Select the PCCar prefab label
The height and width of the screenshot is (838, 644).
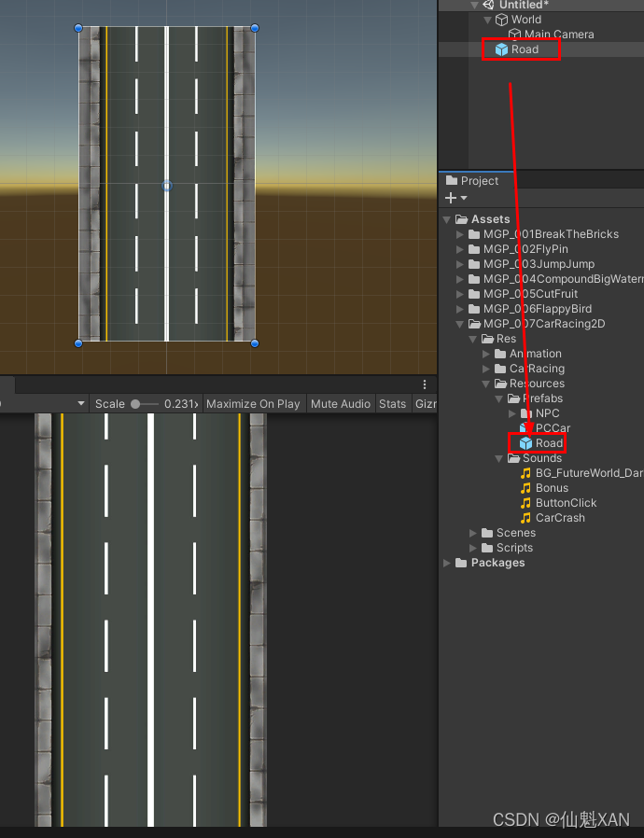pyautogui.click(x=553, y=428)
